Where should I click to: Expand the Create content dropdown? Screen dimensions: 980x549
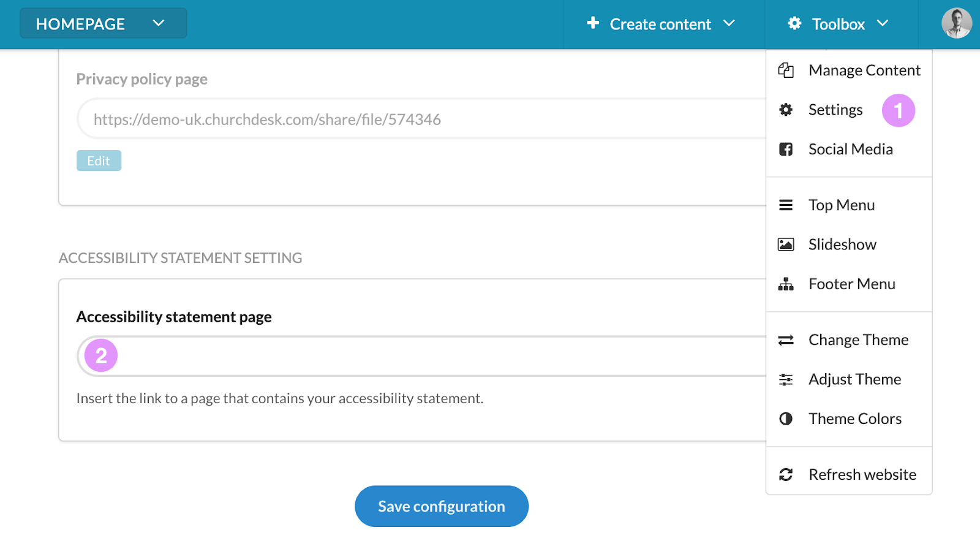pyautogui.click(x=660, y=24)
